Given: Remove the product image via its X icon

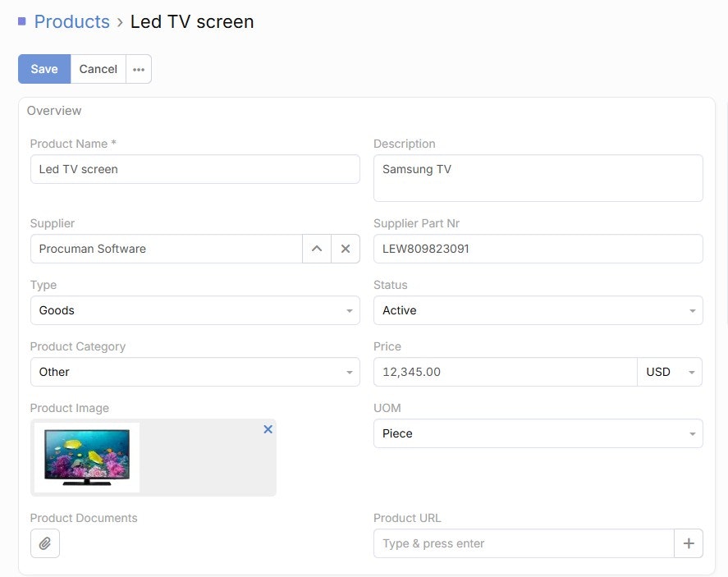Looking at the screenshot, I should (x=268, y=428).
